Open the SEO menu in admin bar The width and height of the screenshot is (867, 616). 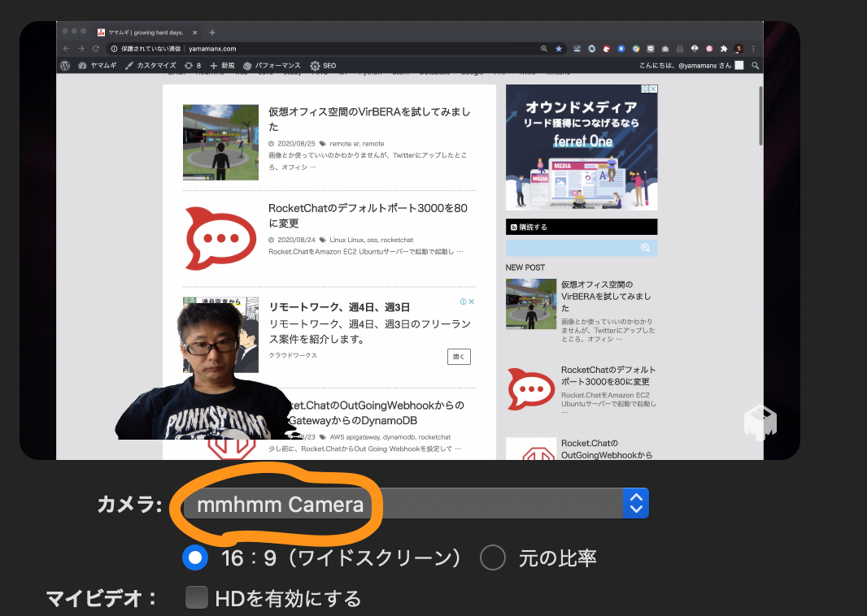pos(323,65)
